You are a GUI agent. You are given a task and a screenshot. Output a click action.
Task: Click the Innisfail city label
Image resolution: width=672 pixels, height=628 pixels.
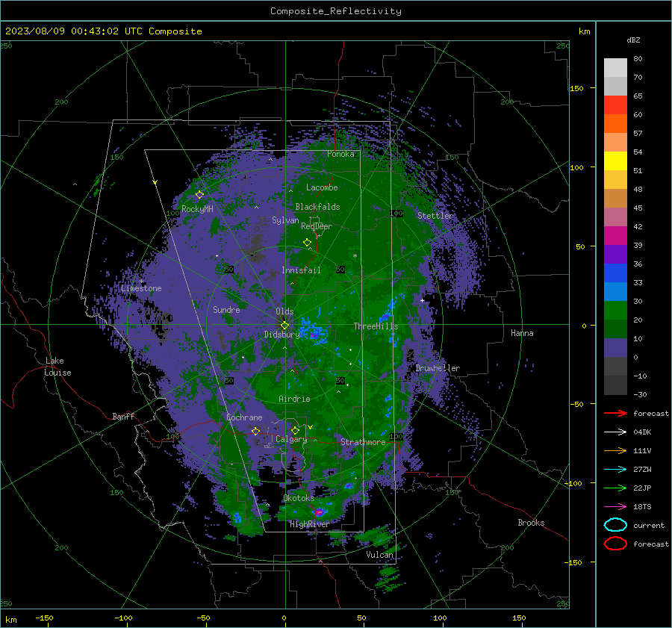[301, 270]
